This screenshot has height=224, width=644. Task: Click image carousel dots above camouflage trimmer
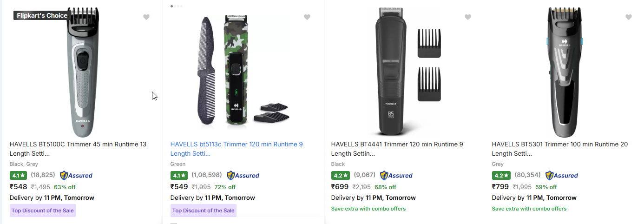pos(177,7)
